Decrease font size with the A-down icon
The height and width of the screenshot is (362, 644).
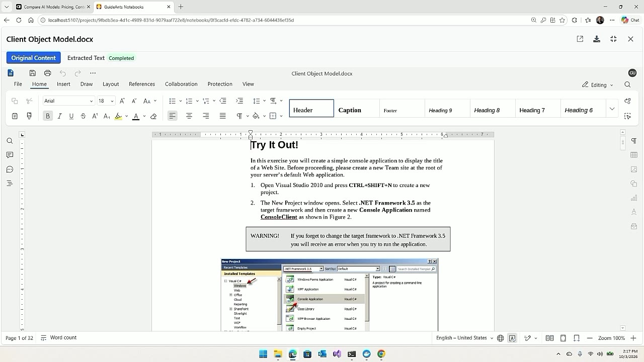pos(134,101)
